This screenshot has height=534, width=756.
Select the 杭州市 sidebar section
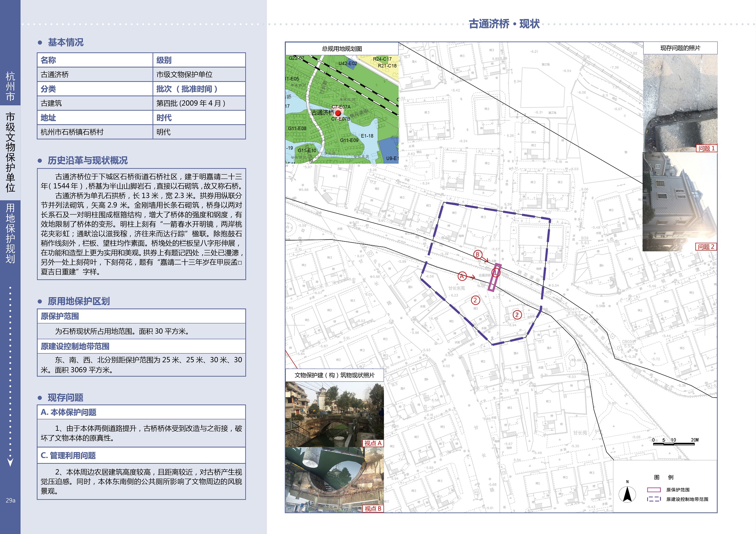point(10,86)
